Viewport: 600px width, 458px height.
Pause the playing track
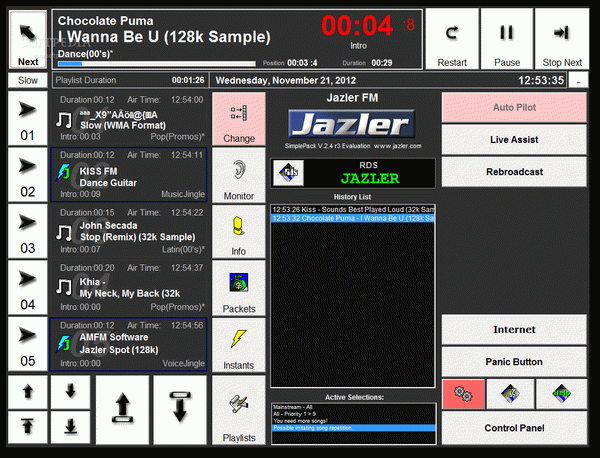[507, 38]
